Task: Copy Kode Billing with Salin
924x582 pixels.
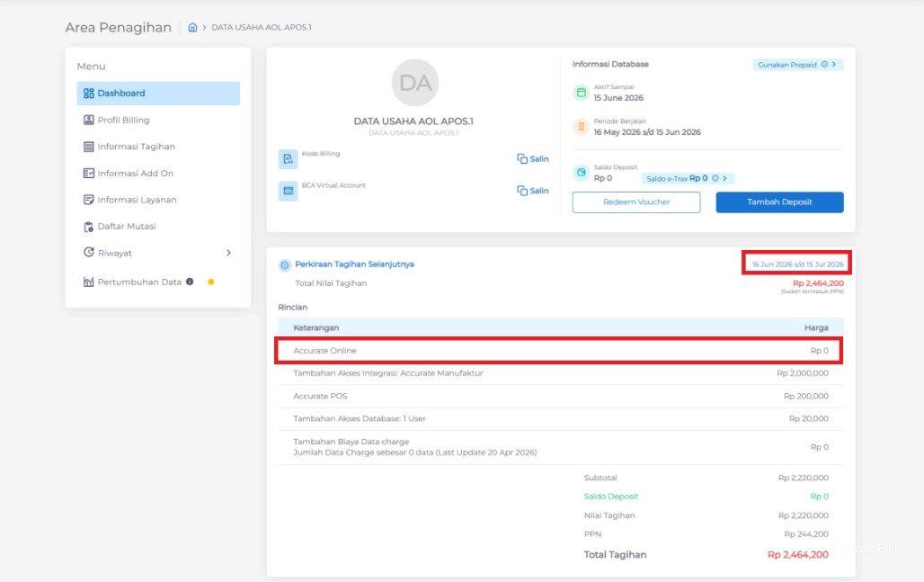Action: (533, 158)
